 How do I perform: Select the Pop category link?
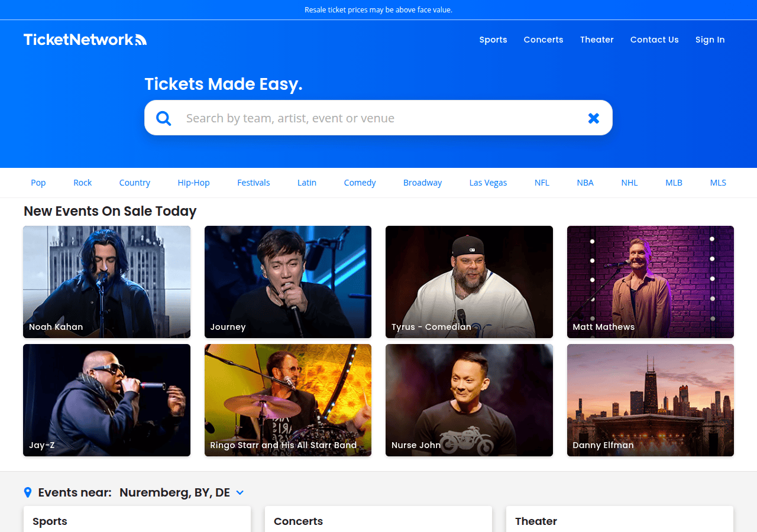point(38,183)
